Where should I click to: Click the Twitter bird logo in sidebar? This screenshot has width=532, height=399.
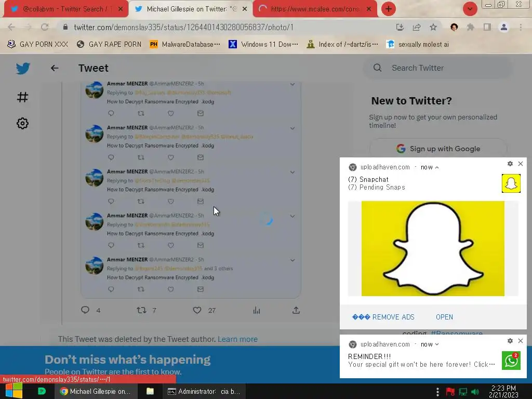point(23,68)
